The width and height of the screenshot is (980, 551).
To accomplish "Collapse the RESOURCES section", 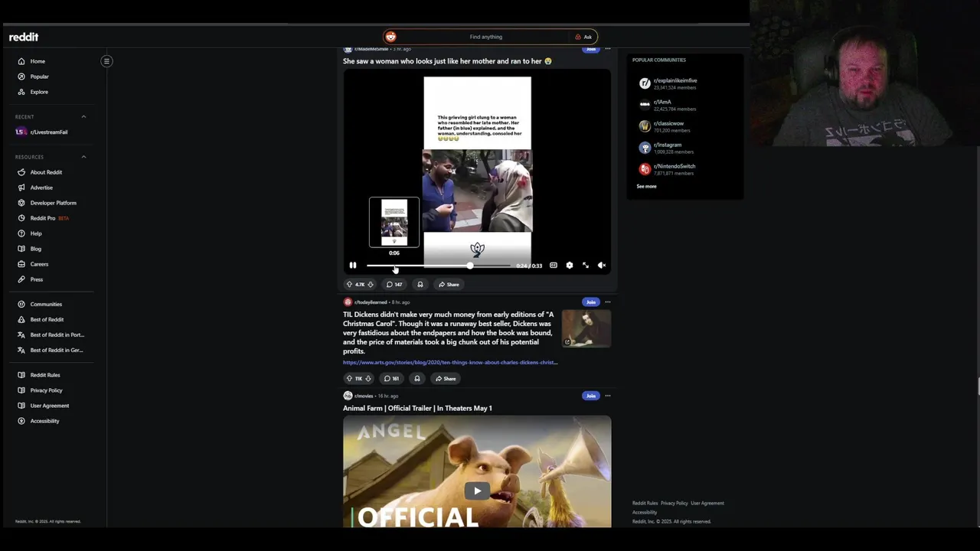I will (x=83, y=157).
